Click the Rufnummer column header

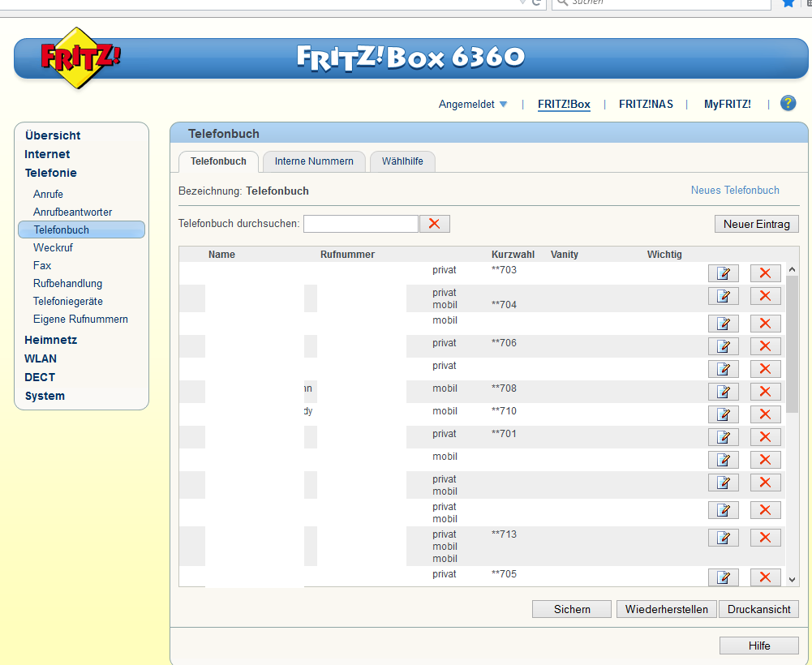pos(347,255)
